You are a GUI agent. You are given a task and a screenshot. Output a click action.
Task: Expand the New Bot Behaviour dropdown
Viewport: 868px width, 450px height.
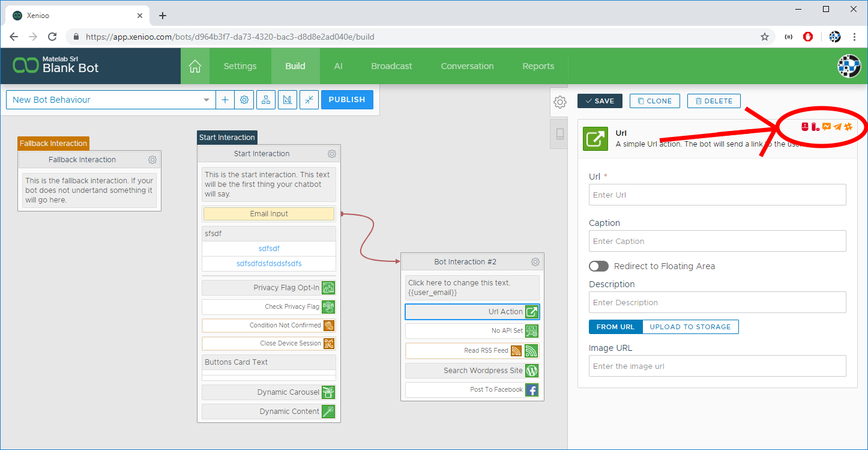pyautogui.click(x=206, y=100)
